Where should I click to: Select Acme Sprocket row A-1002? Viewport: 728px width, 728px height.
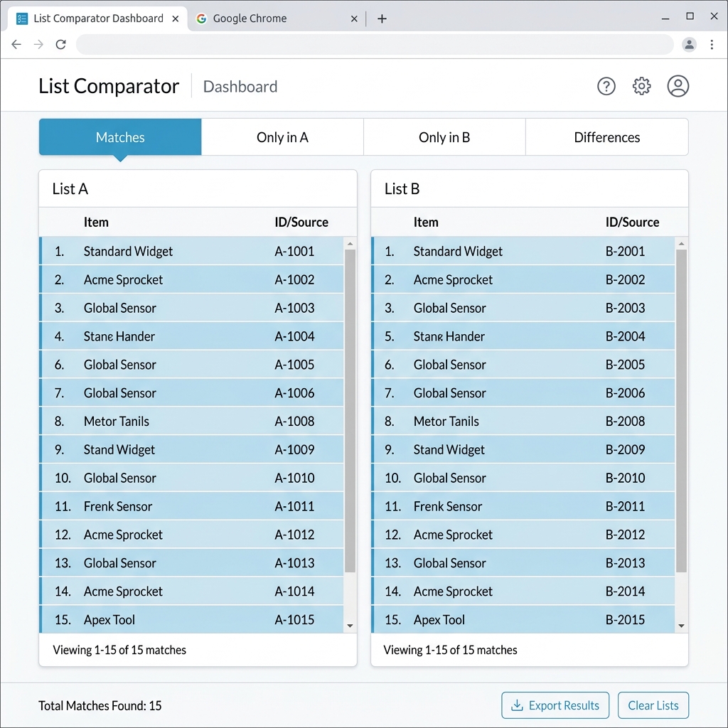click(x=192, y=279)
